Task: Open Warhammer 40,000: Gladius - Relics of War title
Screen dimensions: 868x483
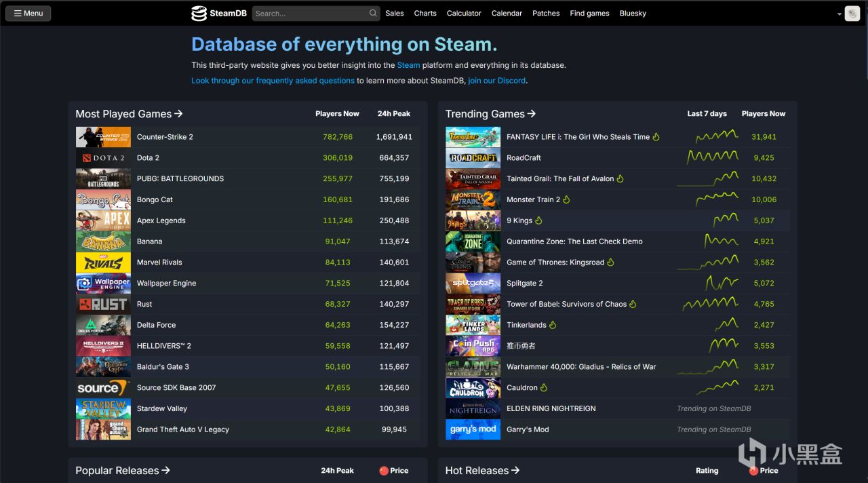Action: tap(581, 367)
